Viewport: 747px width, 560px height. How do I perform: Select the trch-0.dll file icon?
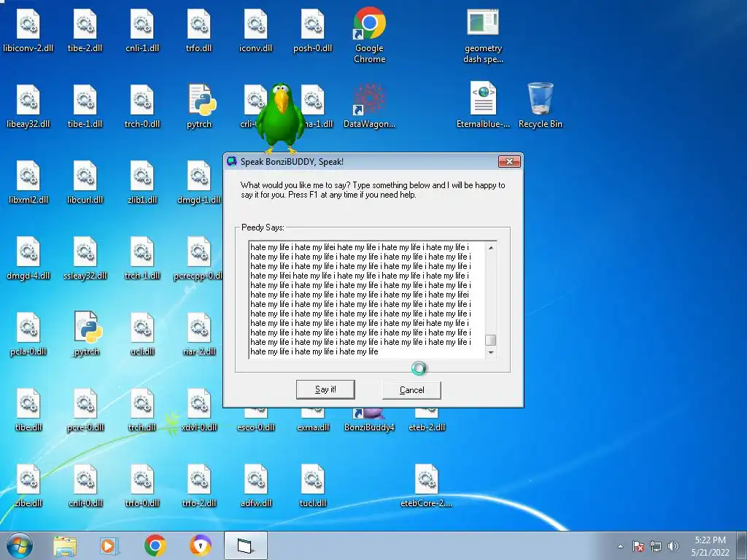(142, 106)
